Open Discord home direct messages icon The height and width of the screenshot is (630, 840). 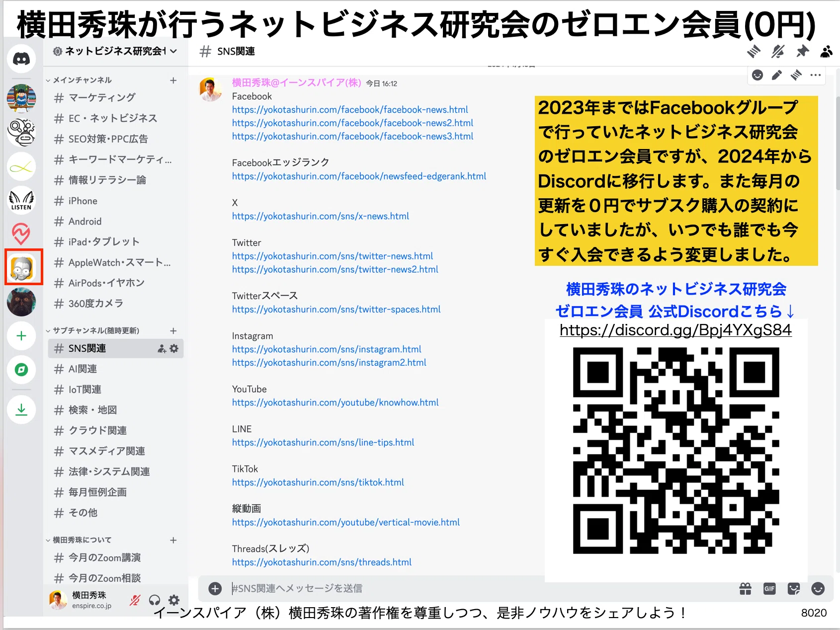[21, 59]
